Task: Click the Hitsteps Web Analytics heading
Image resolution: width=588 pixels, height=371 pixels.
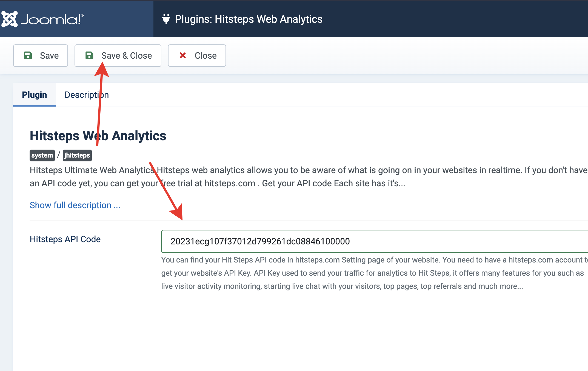Action: pos(98,136)
